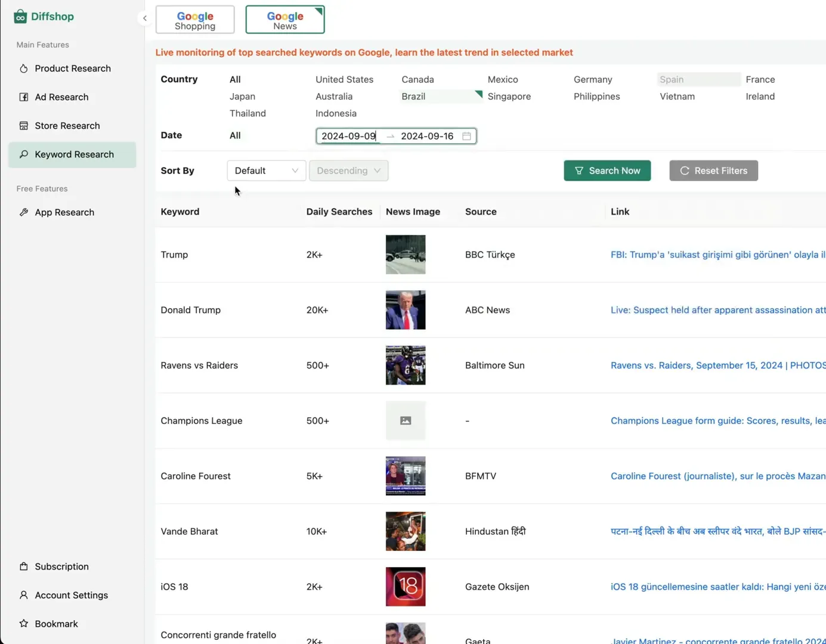Open the iOS 18 güncellemesine article link
The image size is (826, 644).
[718, 587]
